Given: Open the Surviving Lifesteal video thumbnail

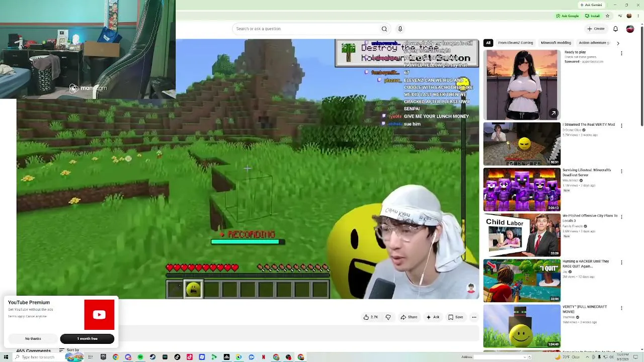Looking at the screenshot, I should pos(522,190).
